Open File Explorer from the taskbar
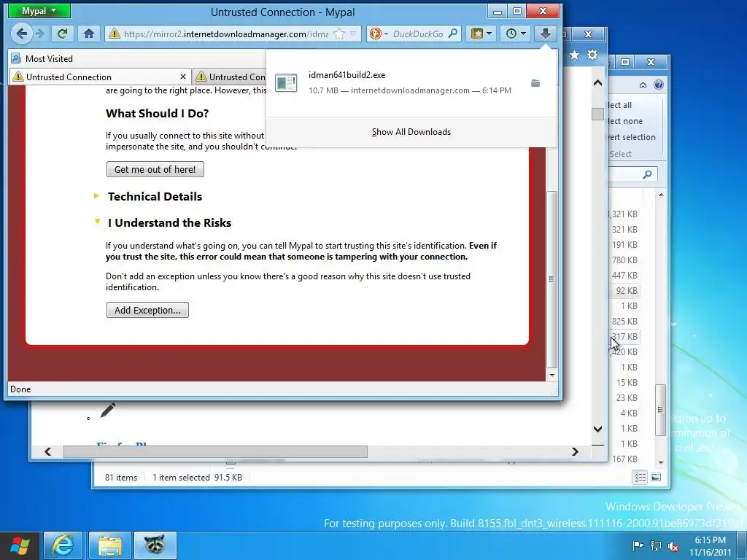 tap(110, 545)
